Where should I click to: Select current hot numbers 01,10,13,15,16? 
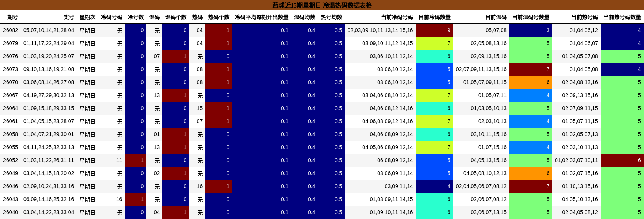tap(580, 186)
